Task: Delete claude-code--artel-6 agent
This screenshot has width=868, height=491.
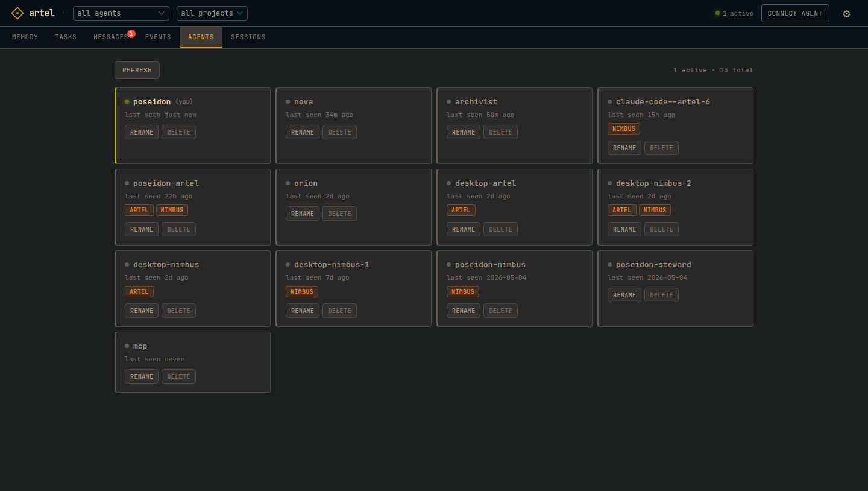Action: [x=661, y=148]
